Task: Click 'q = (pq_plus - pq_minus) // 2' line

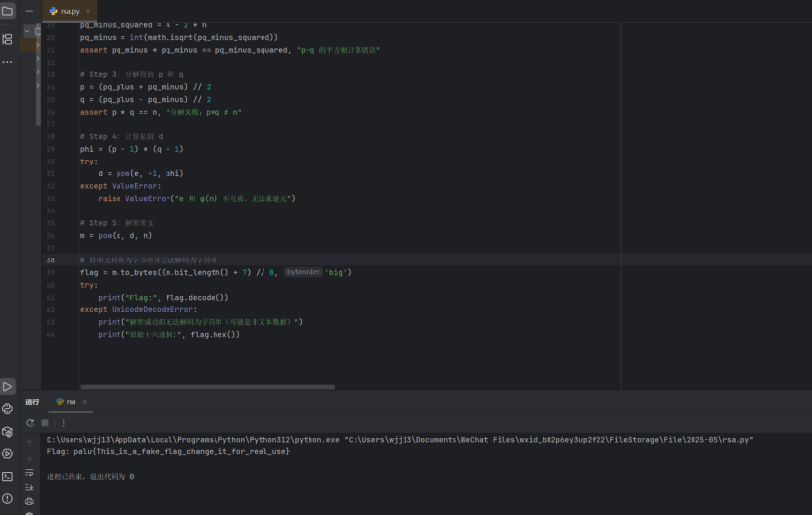Action: (146, 99)
